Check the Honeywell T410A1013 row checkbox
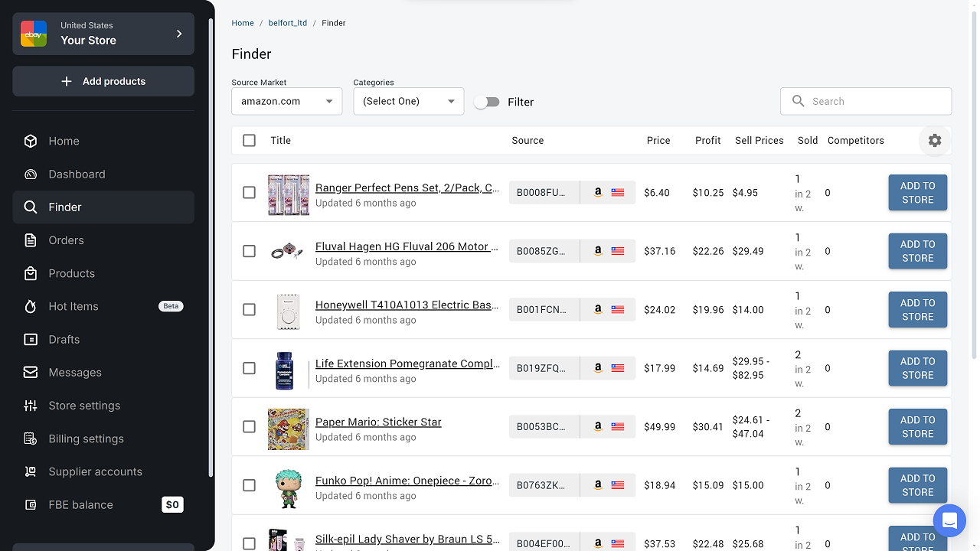The height and width of the screenshot is (551, 980). [249, 310]
